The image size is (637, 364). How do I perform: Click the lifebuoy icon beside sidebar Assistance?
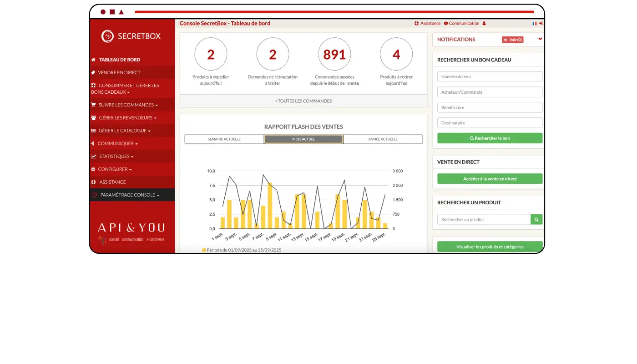tap(94, 182)
